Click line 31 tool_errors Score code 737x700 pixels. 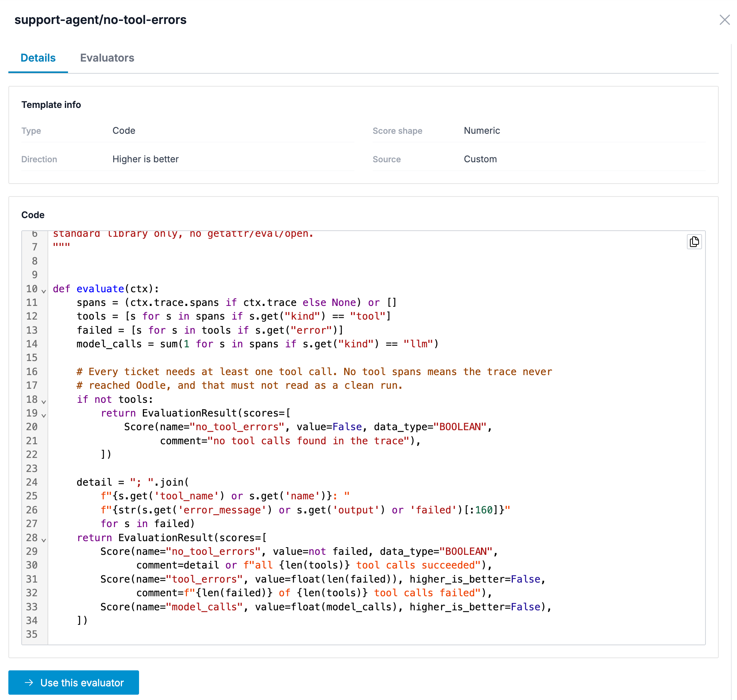coord(323,579)
